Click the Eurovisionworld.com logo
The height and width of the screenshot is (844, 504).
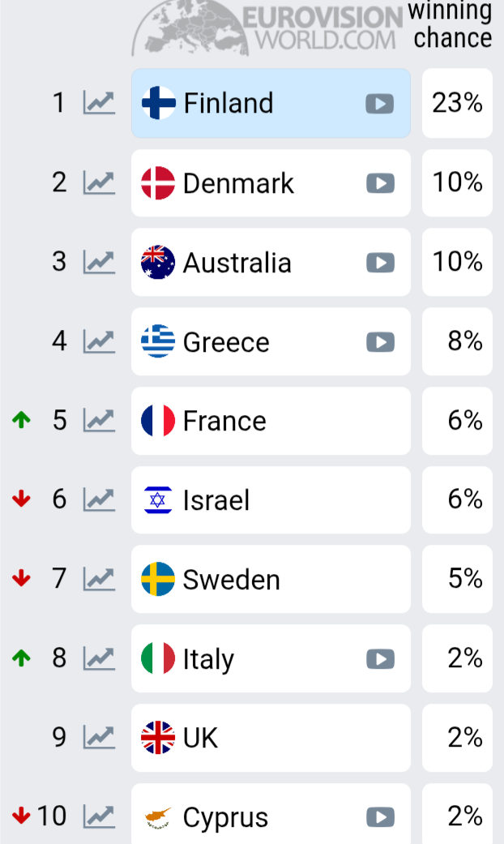[x=267, y=29]
